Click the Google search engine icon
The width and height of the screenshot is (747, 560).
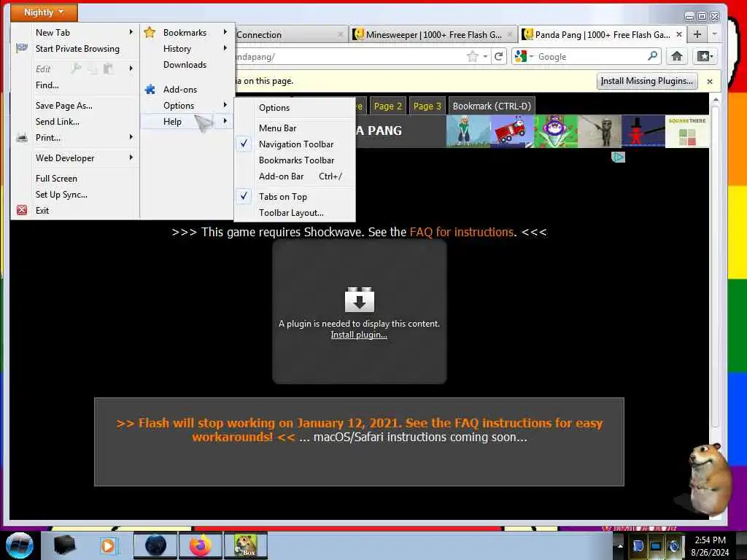pyautogui.click(x=521, y=56)
